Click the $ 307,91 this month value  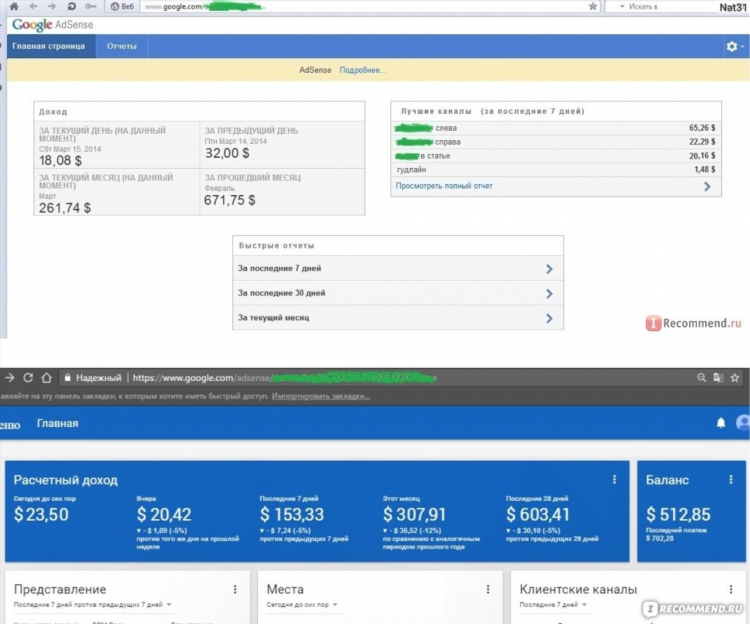(414, 515)
